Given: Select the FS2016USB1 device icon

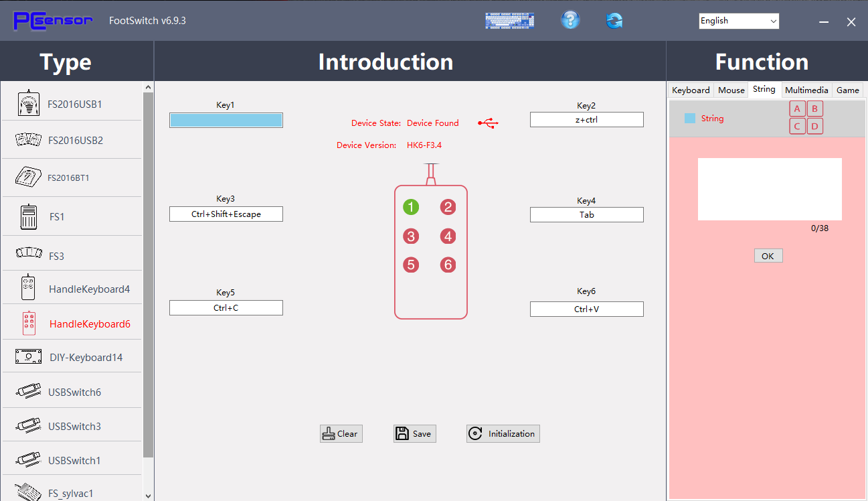Looking at the screenshot, I should pyautogui.click(x=27, y=103).
